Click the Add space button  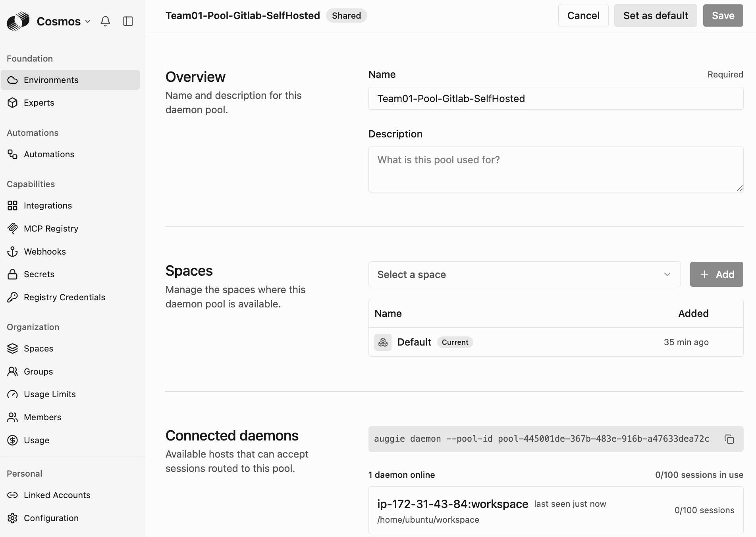coord(717,274)
